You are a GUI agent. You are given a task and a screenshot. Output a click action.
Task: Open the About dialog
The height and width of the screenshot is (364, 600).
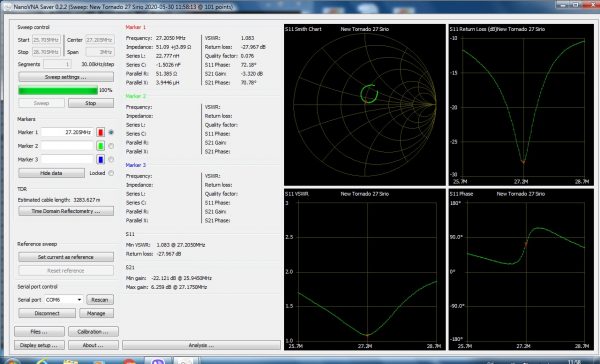point(93,345)
